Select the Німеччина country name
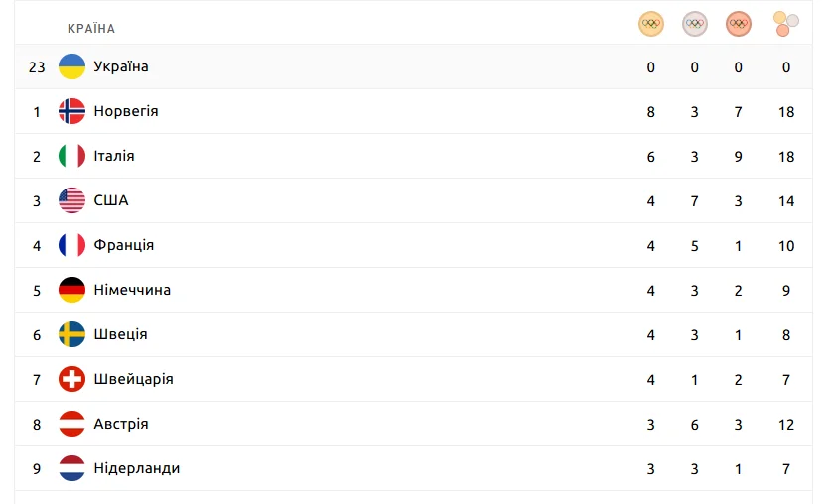The height and width of the screenshot is (504, 834). coord(132,290)
